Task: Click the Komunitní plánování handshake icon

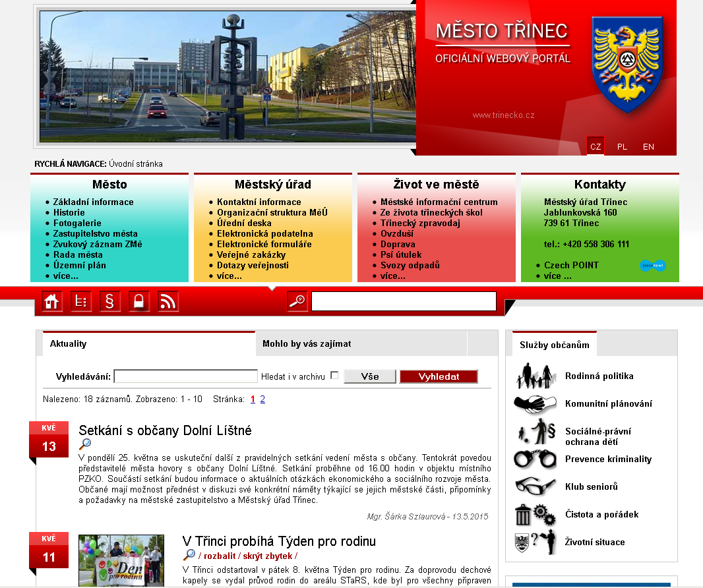Action: (535, 404)
